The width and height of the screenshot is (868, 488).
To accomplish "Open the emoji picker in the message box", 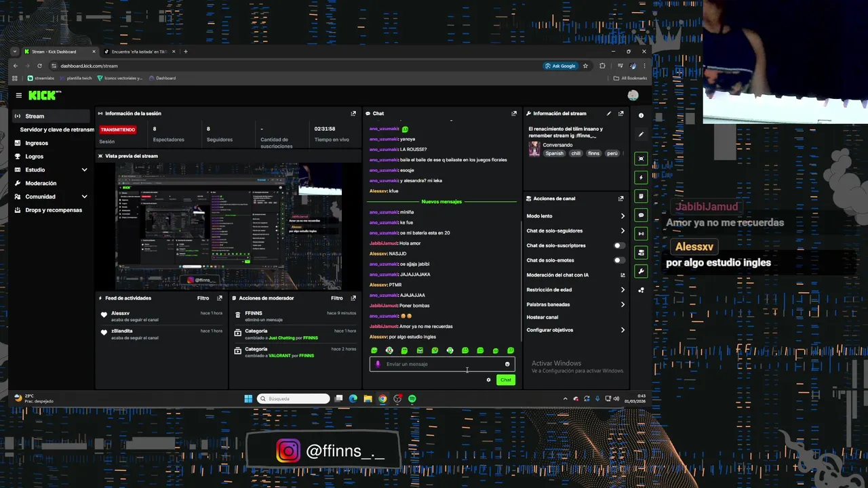I will [x=507, y=364].
